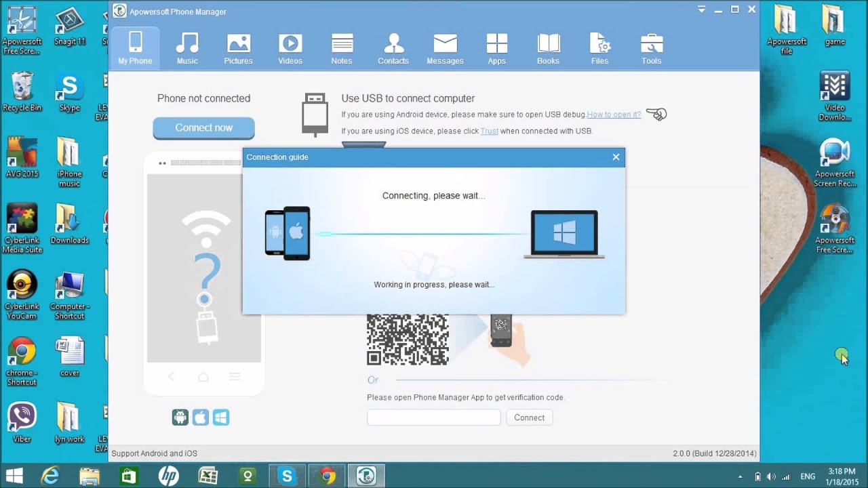
Task: Switch to Skype in the taskbar
Action: [x=287, y=476]
